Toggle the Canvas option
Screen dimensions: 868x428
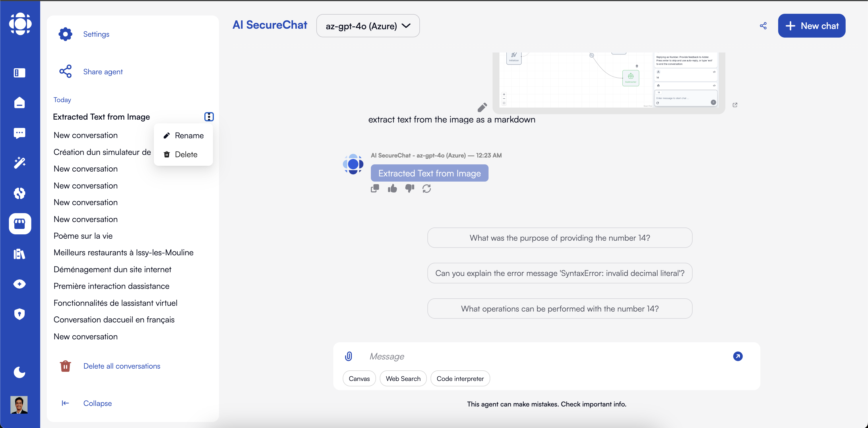[x=359, y=378]
